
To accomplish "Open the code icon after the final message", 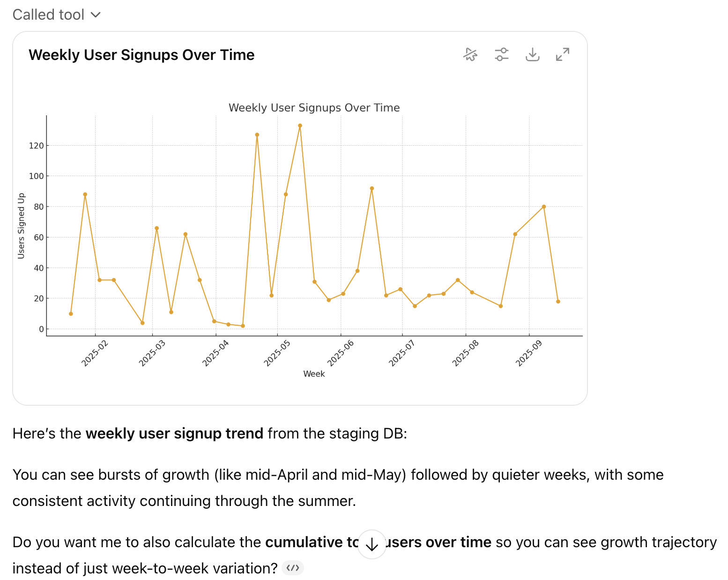I will pos(293,568).
